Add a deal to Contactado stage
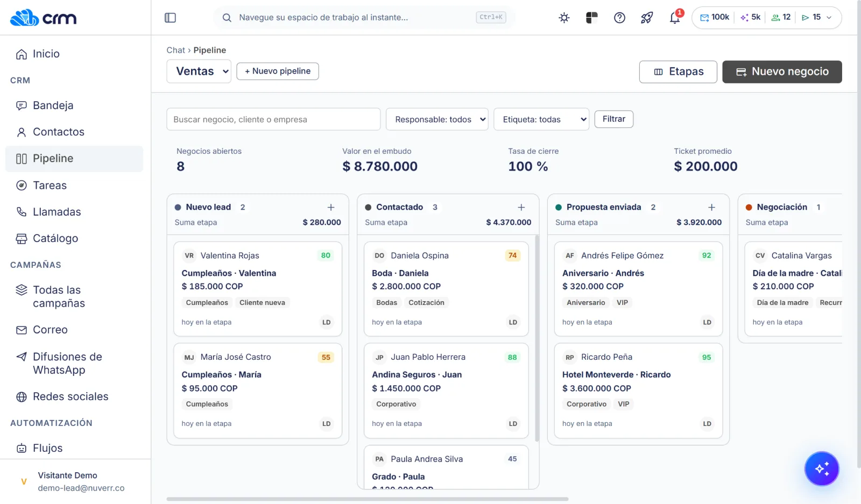The width and height of the screenshot is (861, 504). pos(521,207)
